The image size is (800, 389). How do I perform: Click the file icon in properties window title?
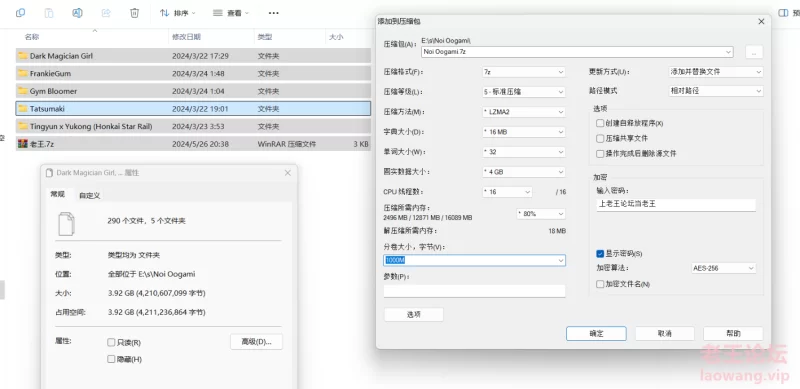coord(49,173)
